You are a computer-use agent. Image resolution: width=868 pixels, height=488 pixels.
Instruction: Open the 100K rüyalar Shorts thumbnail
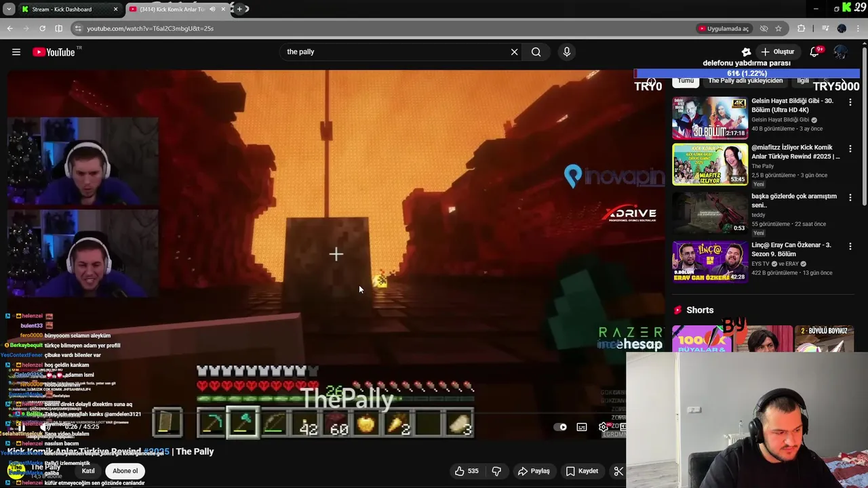702,338
